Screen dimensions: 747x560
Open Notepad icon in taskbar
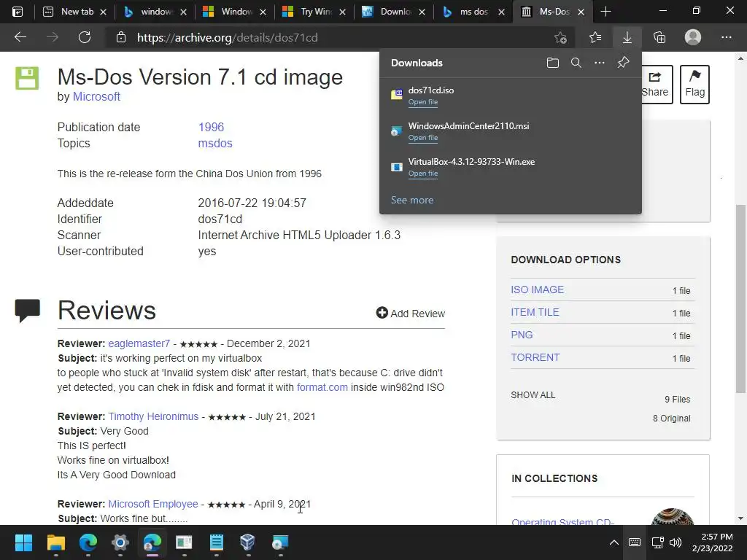[216, 542]
